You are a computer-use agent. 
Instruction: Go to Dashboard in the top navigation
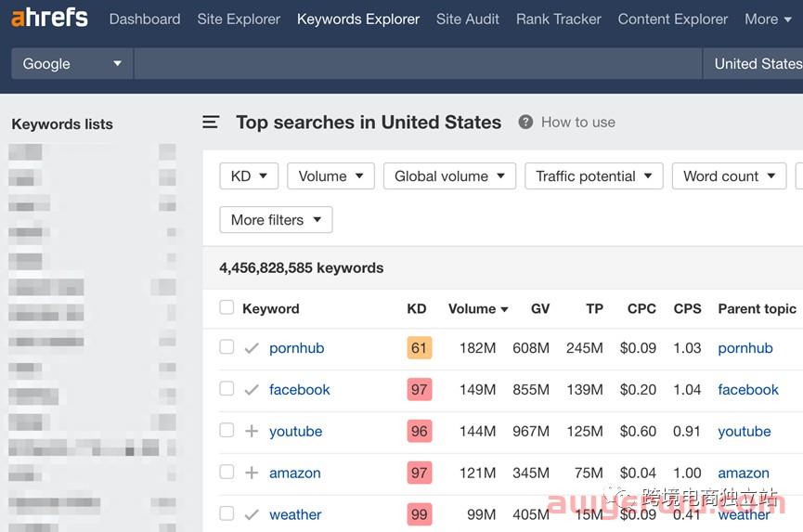pos(145,19)
